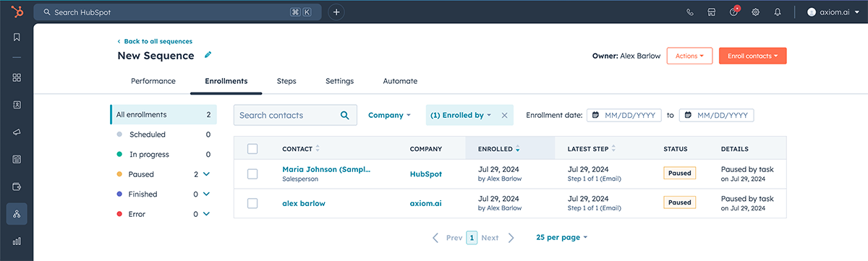Go to next page chevron
Viewport: 868px width, 261px height.
pyautogui.click(x=511, y=237)
